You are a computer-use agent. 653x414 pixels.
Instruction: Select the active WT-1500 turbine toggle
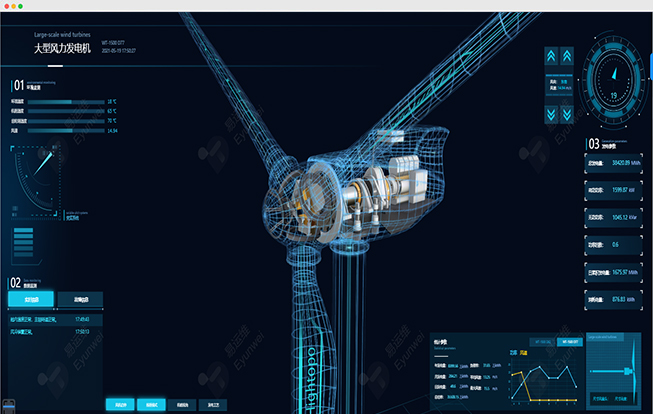(x=571, y=341)
